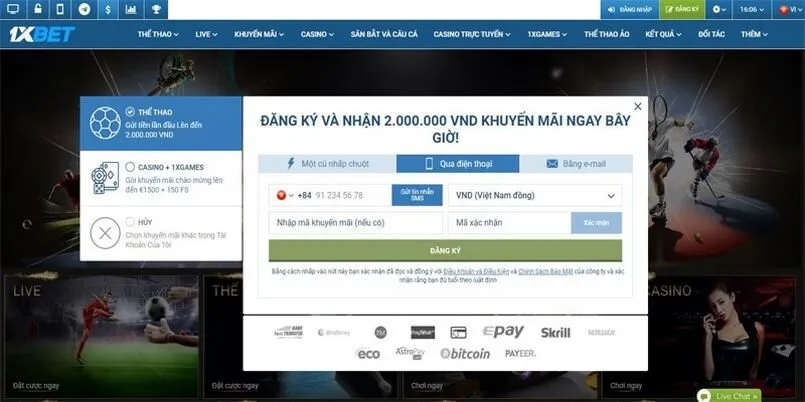Open Đối Tác menu item

coord(711,34)
